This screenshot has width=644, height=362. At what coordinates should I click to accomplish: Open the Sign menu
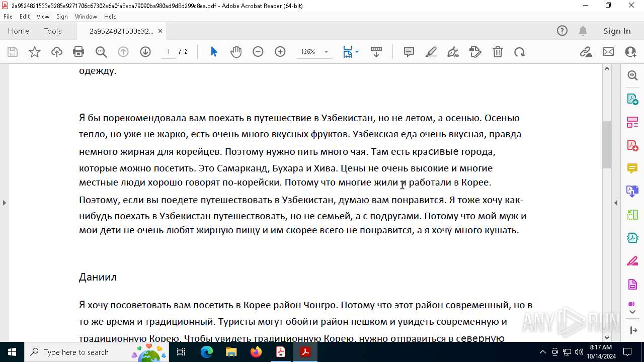point(62,16)
